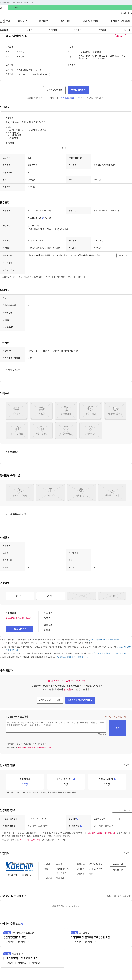Click the 서류 screening step box

tap(20, 596)
